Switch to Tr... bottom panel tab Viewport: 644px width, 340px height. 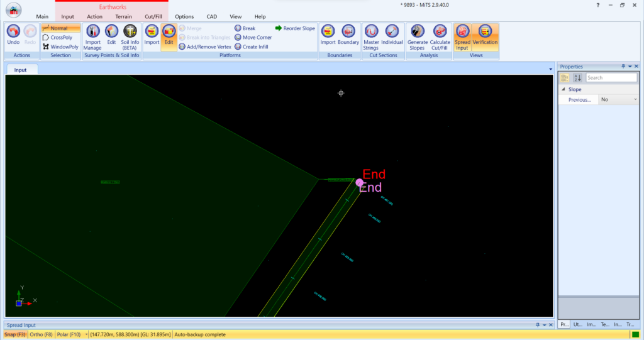tap(630, 324)
